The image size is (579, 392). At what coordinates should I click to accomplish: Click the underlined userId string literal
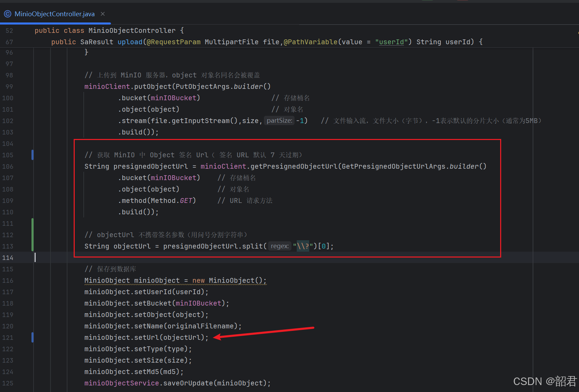pyautogui.click(x=391, y=42)
